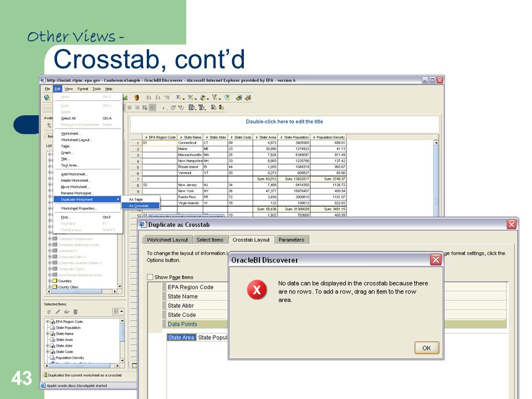Click the Selected Items list scroll down arrow
The image size is (532, 399).
[x=122, y=360]
